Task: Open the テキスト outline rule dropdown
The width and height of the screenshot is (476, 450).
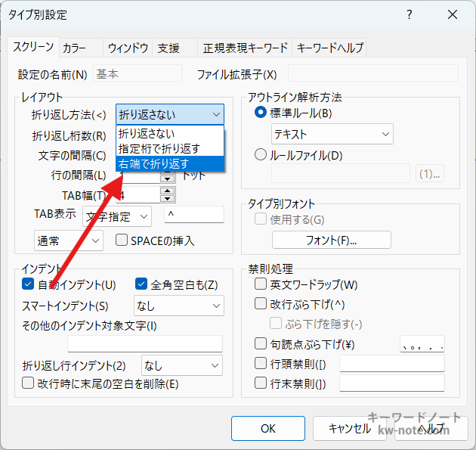Action: tap(332, 135)
